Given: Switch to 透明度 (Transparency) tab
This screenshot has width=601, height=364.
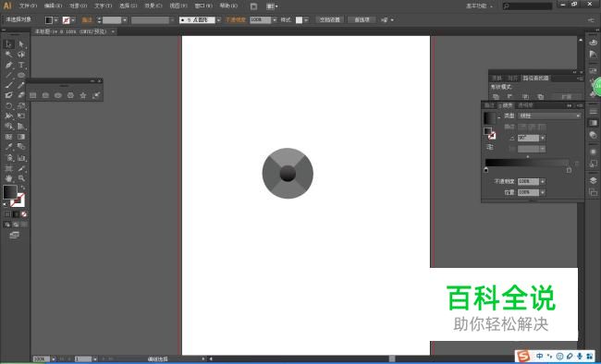Looking at the screenshot, I should (x=525, y=105).
